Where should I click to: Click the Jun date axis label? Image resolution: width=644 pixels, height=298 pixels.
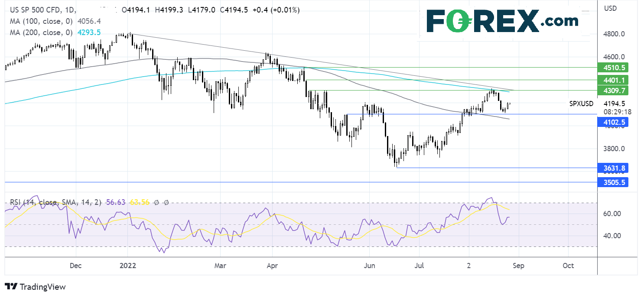point(369,266)
